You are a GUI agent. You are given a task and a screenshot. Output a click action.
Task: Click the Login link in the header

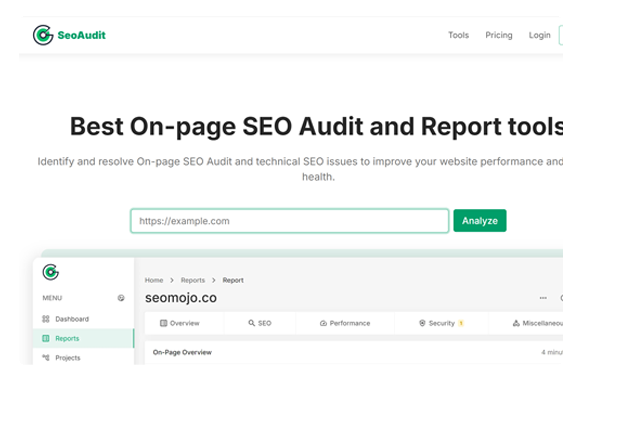tap(539, 35)
